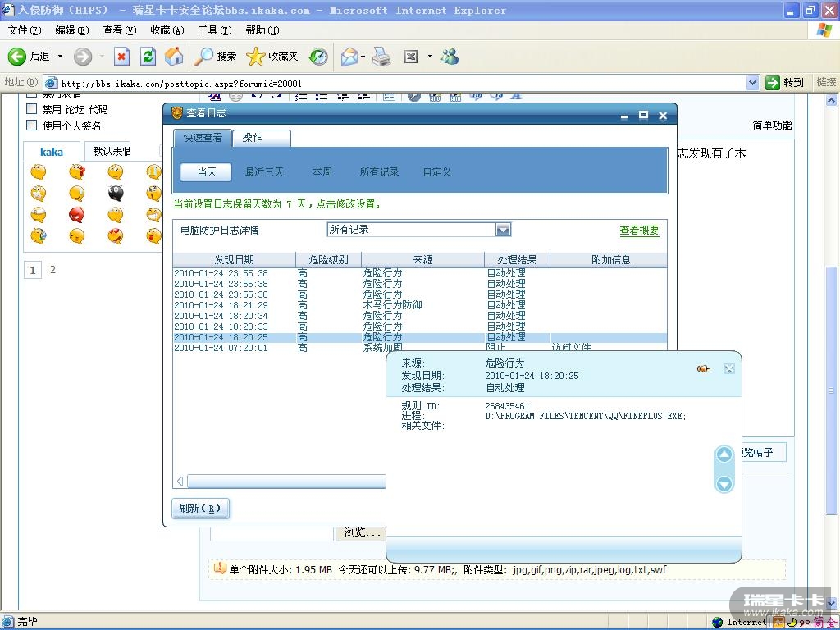Select the 本周 time filter
Viewport: 840px width, 630px height.
click(x=322, y=172)
